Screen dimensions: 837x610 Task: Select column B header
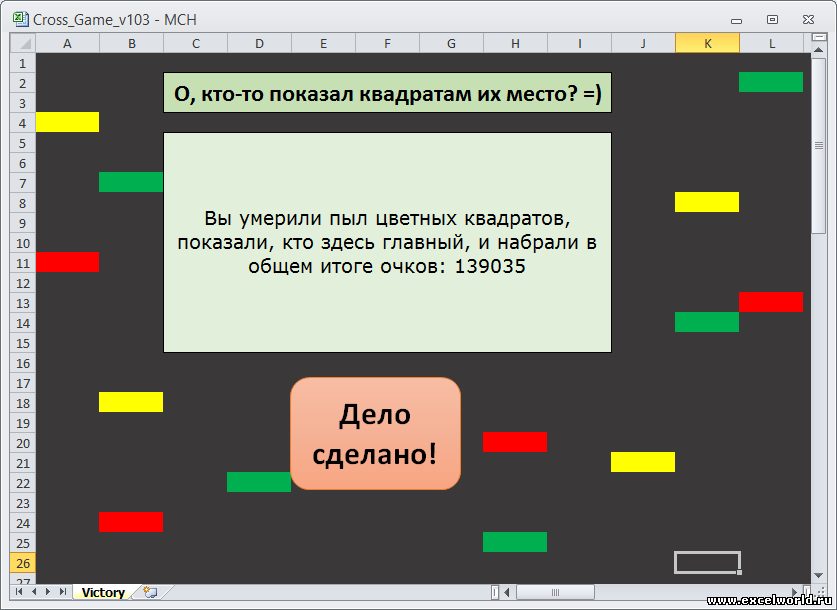131,43
